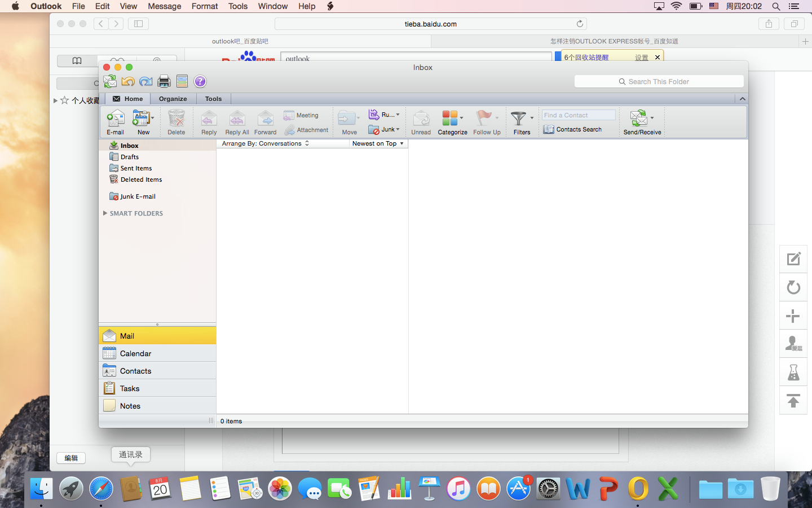Click the Attachment button in ribbon
Viewport: 812px width, 508px height.
coord(306,130)
